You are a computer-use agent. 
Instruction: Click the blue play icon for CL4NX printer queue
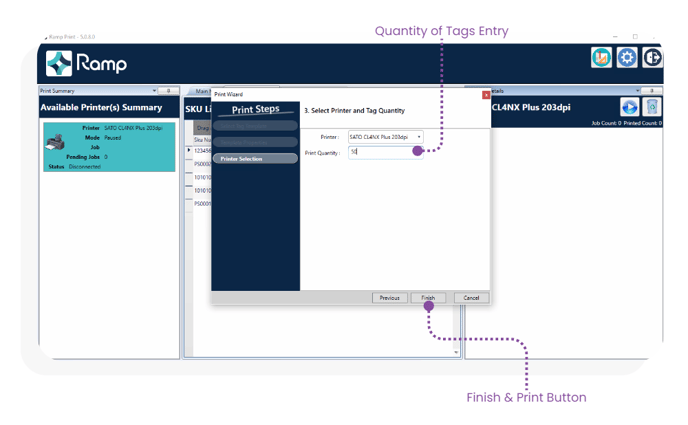(x=629, y=107)
